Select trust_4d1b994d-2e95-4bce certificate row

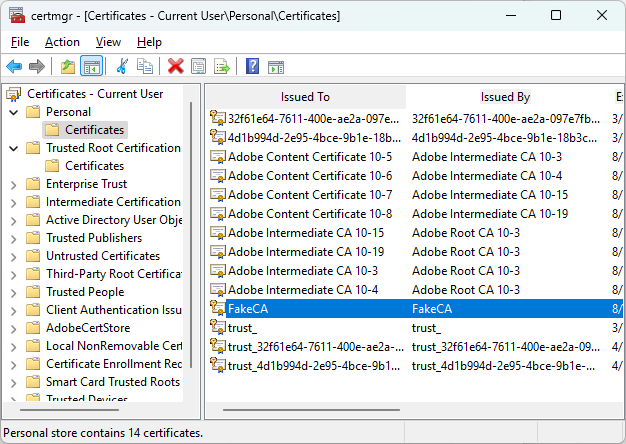(415, 365)
